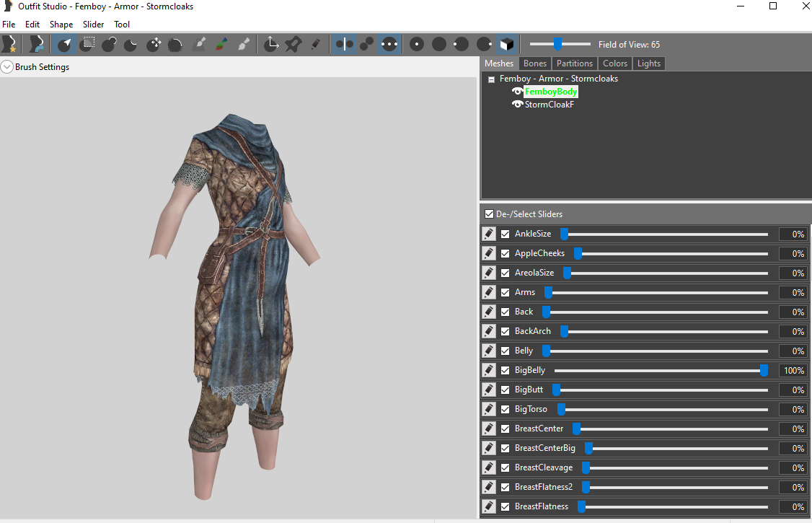Open the Shape menu
The height and width of the screenshot is (523, 812).
click(x=61, y=25)
